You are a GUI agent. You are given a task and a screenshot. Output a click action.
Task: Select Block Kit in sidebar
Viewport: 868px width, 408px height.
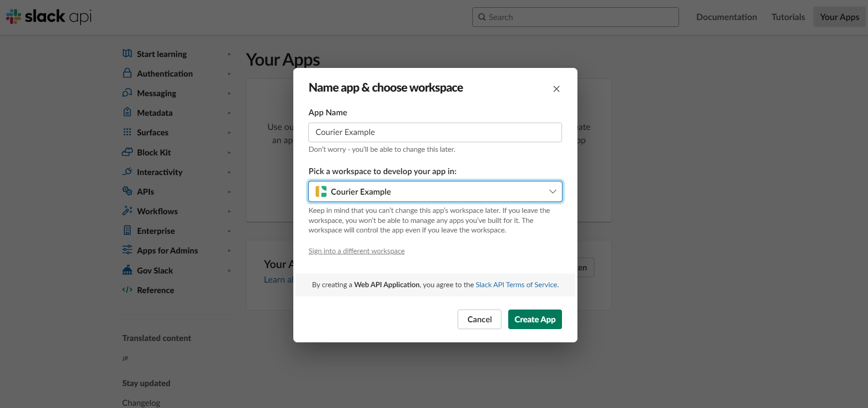pyautogui.click(x=154, y=153)
